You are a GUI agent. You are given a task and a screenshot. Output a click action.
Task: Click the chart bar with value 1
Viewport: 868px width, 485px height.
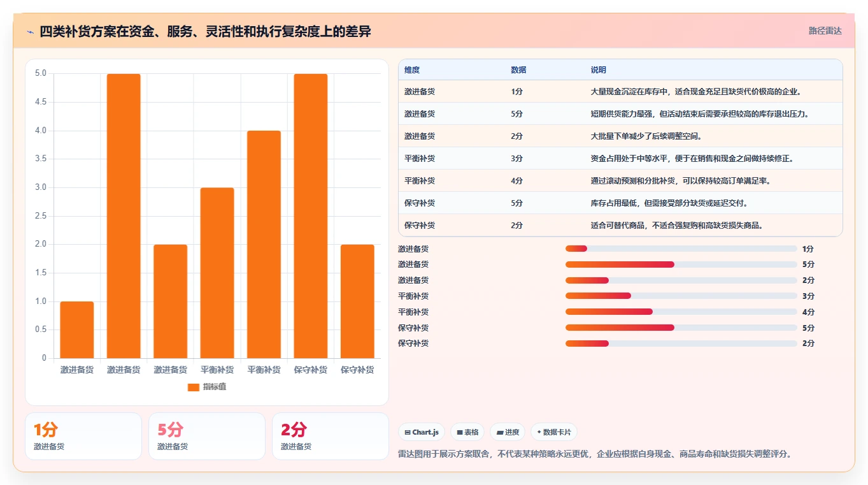pos(77,329)
